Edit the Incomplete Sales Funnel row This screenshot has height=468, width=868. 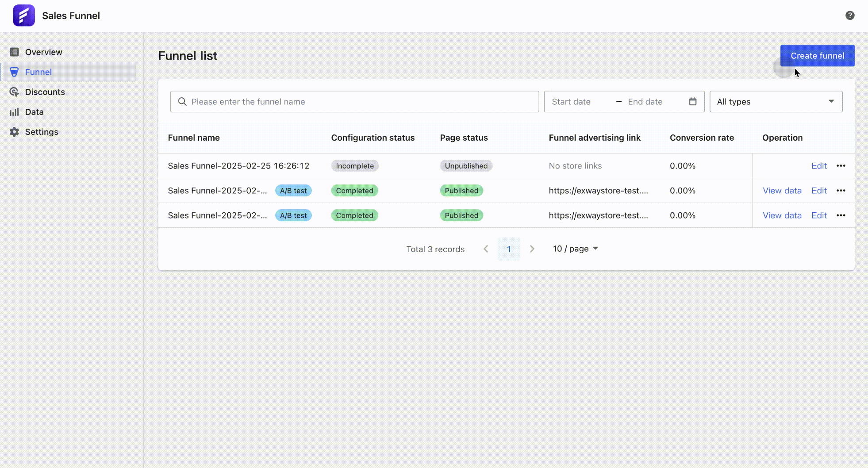click(819, 166)
